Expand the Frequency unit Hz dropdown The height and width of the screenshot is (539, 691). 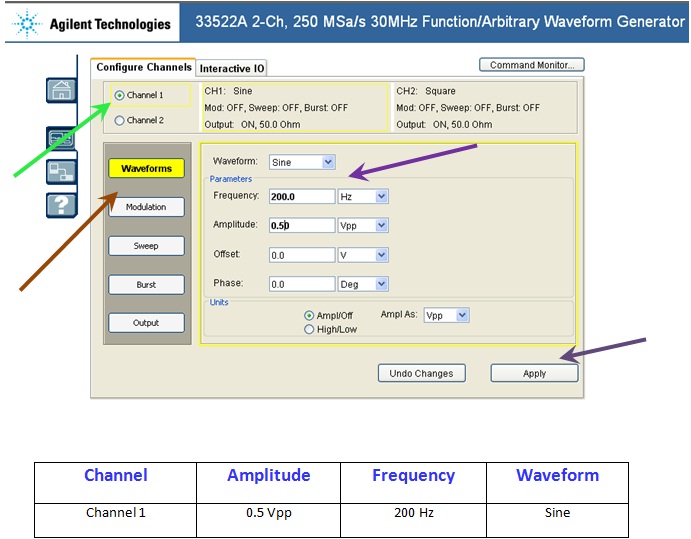coord(381,197)
